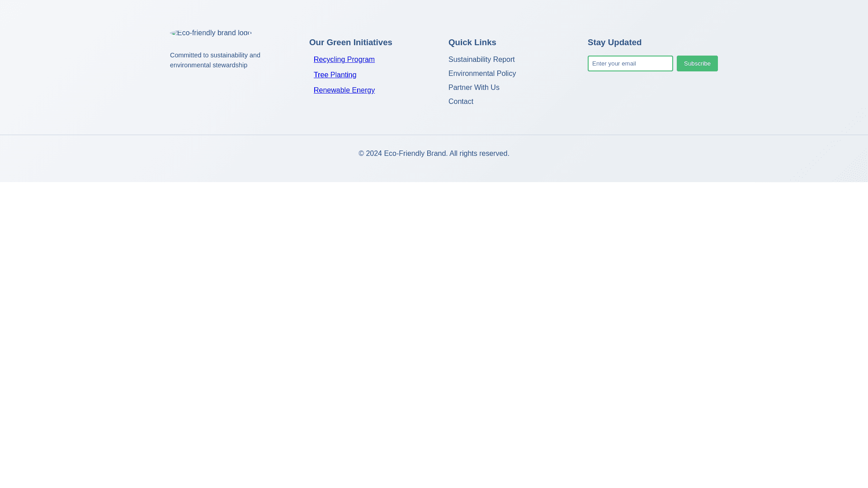
Task: Open the Sustainability Report link
Action: tap(481, 60)
